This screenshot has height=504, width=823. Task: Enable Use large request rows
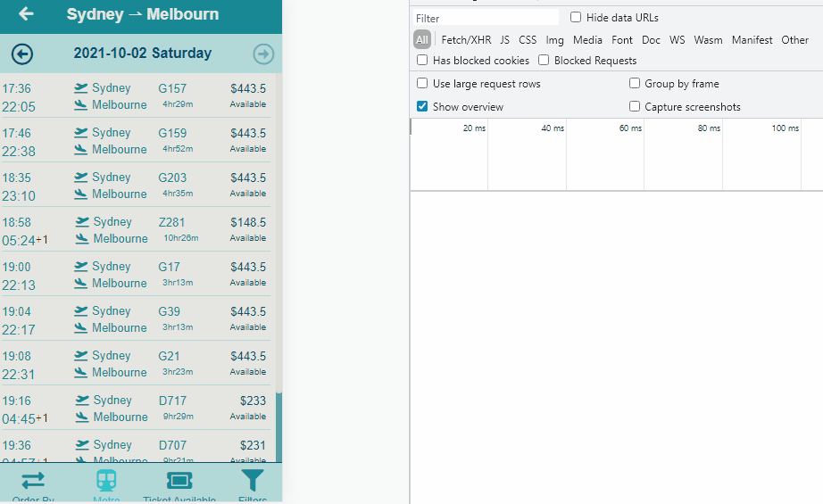click(x=422, y=83)
